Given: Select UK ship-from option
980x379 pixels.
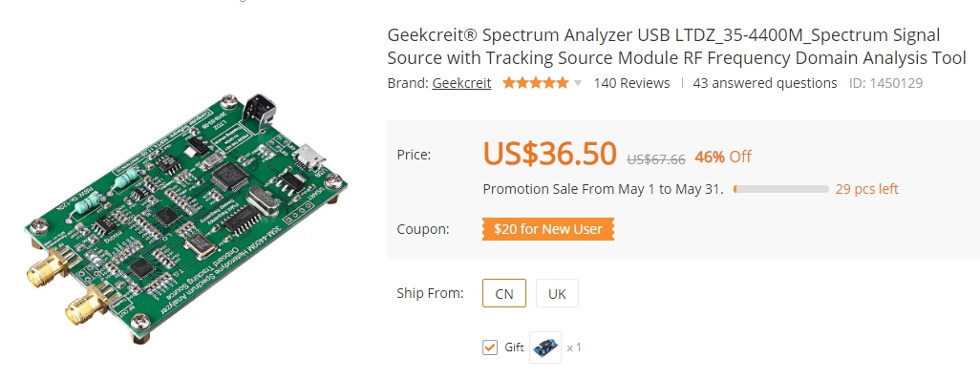Looking at the screenshot, I should click(557, 293).
